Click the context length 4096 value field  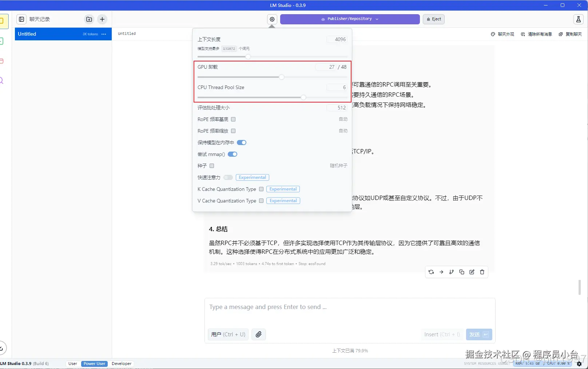point(337,39)
